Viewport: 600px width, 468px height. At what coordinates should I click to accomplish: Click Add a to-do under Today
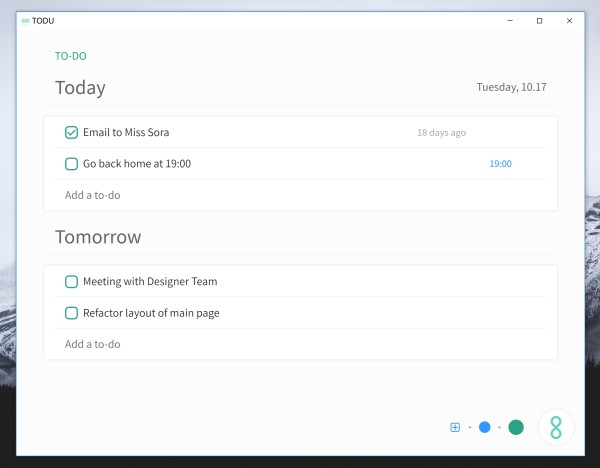point(93,195)
